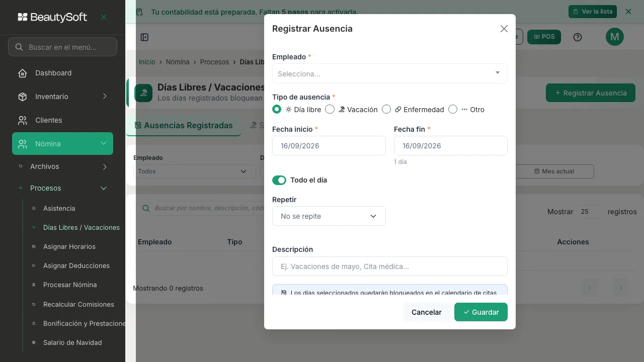Viewport: 644px width, 362px height.
Task: Open the Repetir dropdown
Action: [x=329, y=216]
